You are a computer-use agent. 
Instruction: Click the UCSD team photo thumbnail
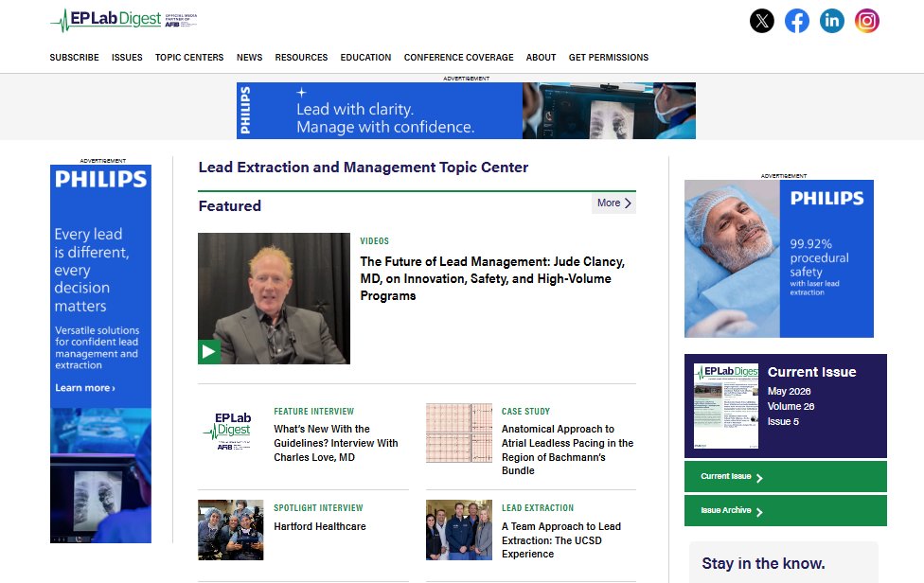(459, 529)
